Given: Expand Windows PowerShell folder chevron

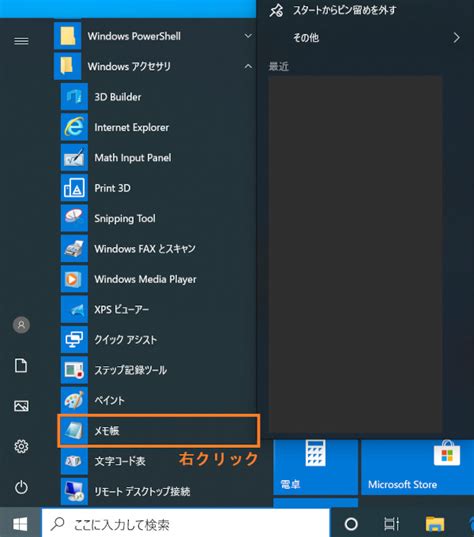Looking at the screenshot, I should click(248, 36).
